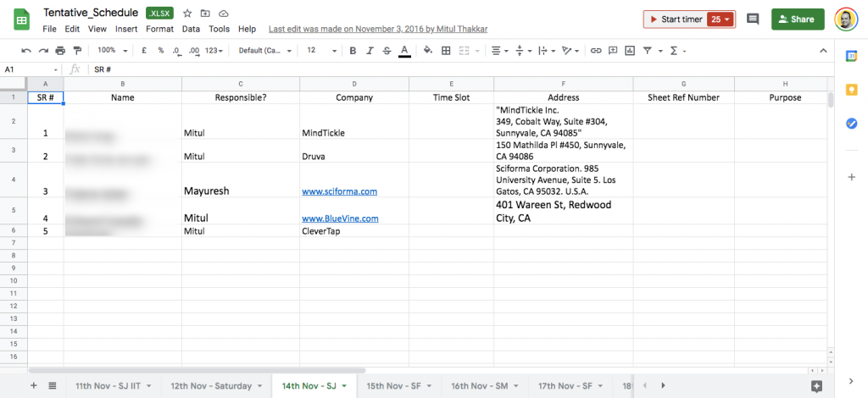The width and height of the screenshot is (868, 398).
Task: Toggle strikethrough formatting
Action: [387, 50]
